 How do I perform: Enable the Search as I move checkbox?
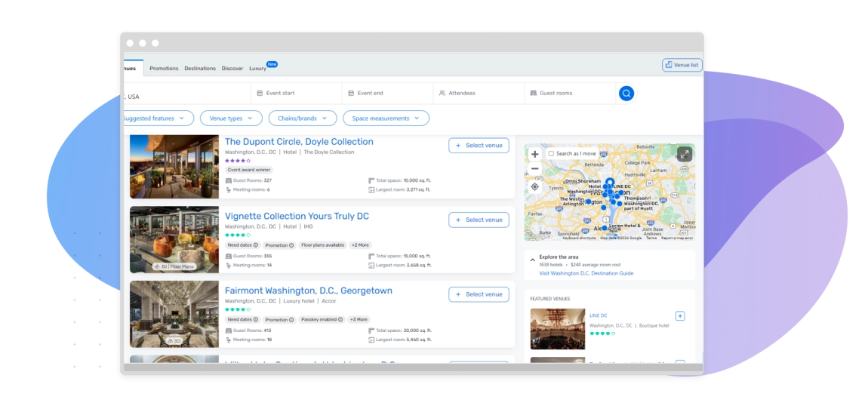point(551,154)
